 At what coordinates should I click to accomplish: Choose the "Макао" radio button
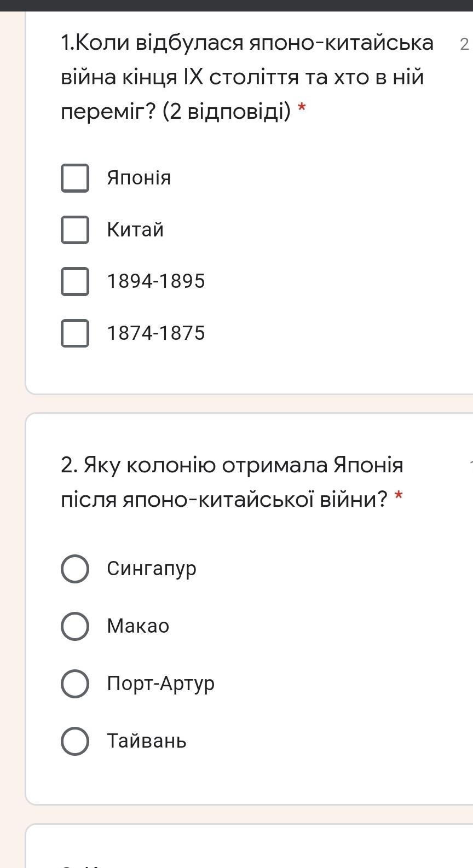point(75,626)
